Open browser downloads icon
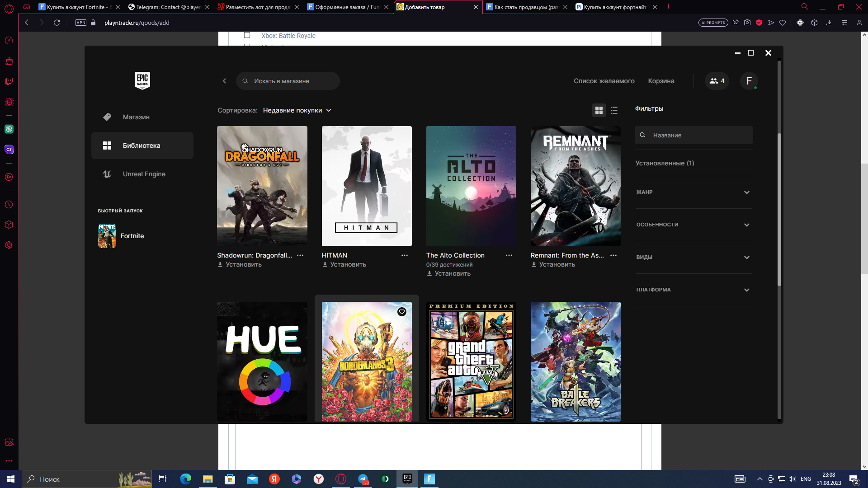The image size is (868, 488). [x=829, y=23]
